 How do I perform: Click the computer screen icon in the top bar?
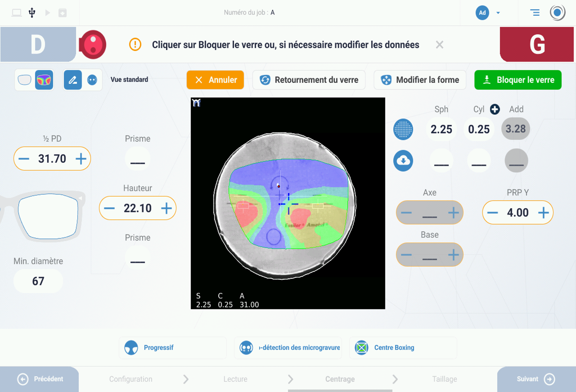click(17, 13)
